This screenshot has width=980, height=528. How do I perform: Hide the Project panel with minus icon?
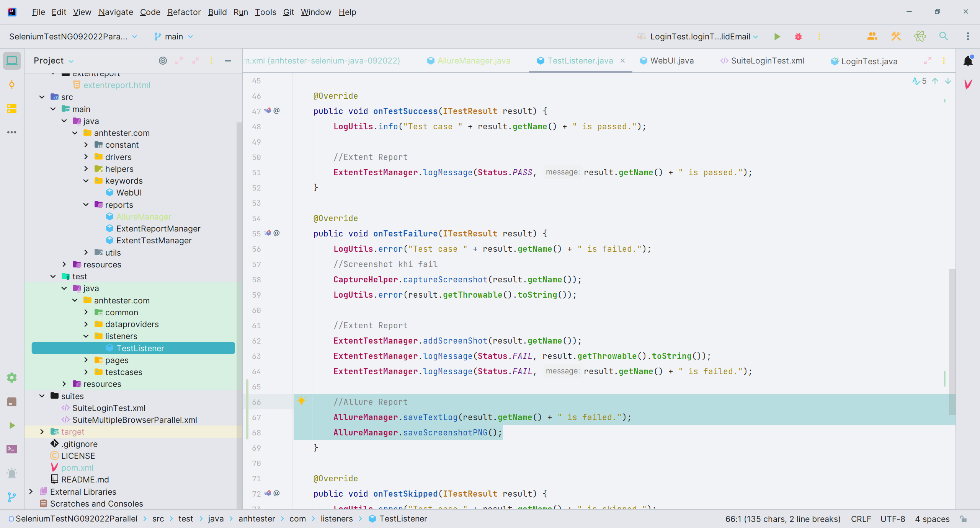(x=228, y=61)
